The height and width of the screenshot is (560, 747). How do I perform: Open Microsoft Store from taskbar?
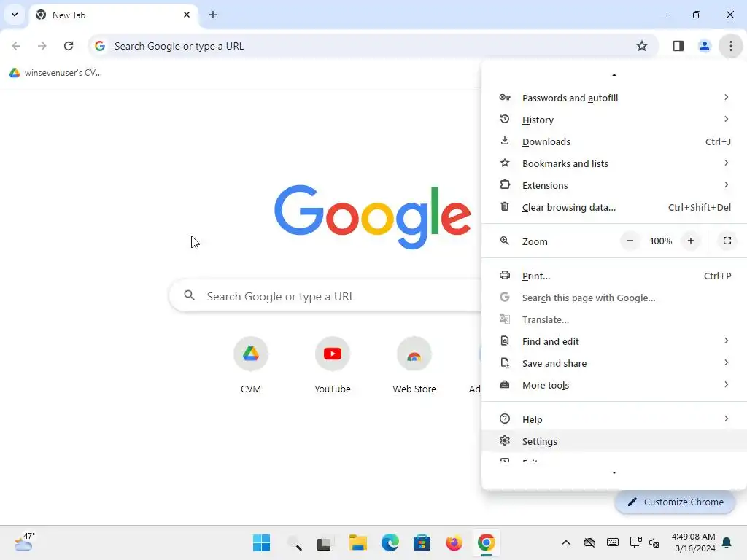click(x=422, y=542)
